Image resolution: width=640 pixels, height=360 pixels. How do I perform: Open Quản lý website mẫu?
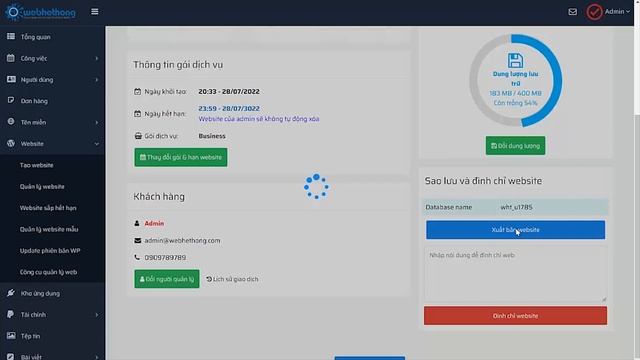pos(49,229)
